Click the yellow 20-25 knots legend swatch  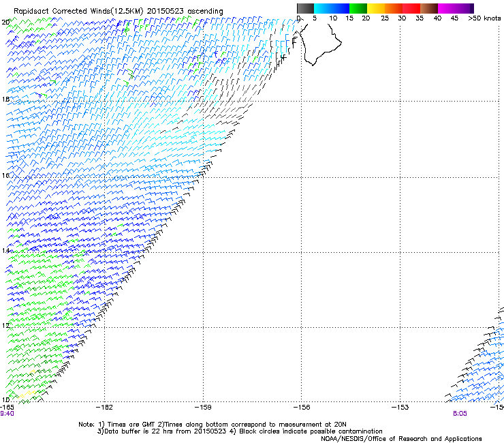tap(376, 8)
